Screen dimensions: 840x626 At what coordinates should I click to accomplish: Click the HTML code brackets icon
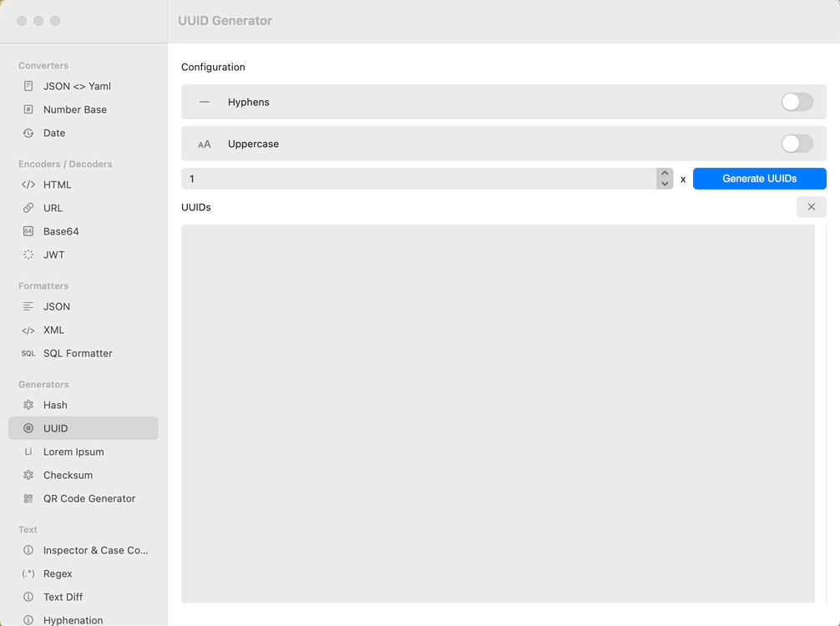coord(28,184)
